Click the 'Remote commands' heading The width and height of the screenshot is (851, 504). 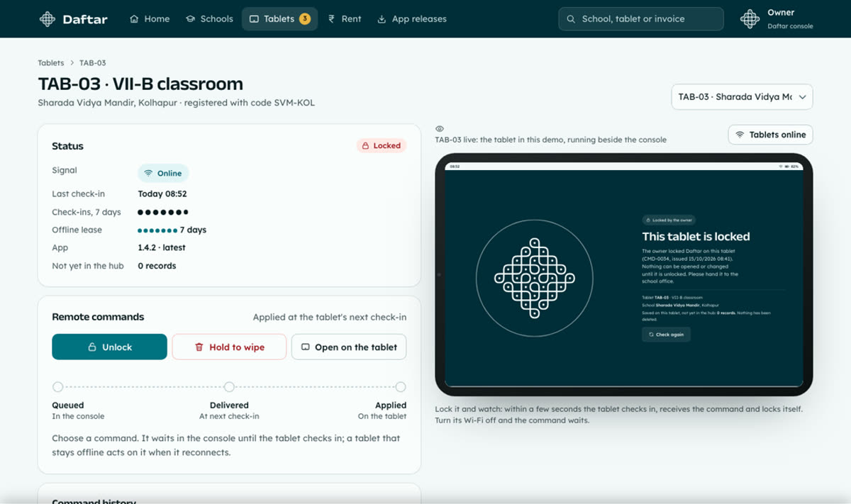98,317
